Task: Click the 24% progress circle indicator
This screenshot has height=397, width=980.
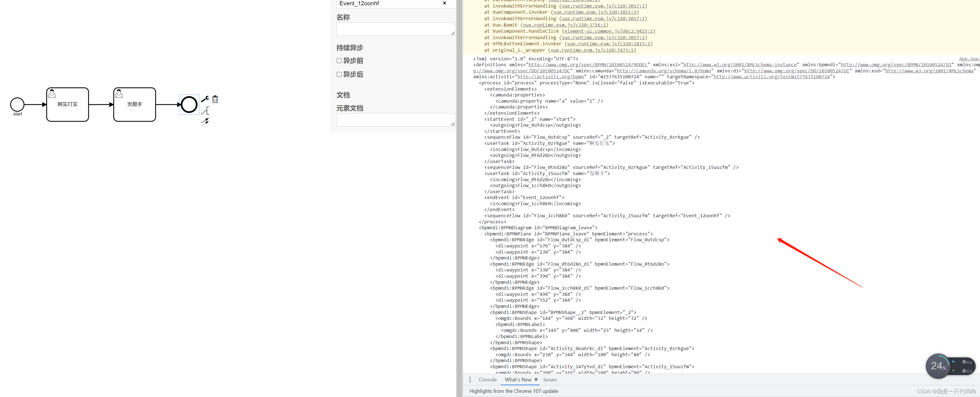Action: tap(938, 366)
